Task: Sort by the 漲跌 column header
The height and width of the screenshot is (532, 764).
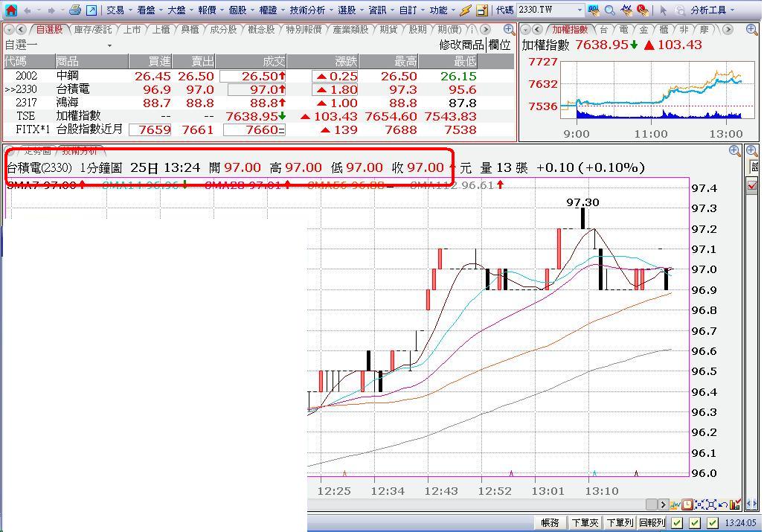Action: click(x=323, y=61)
